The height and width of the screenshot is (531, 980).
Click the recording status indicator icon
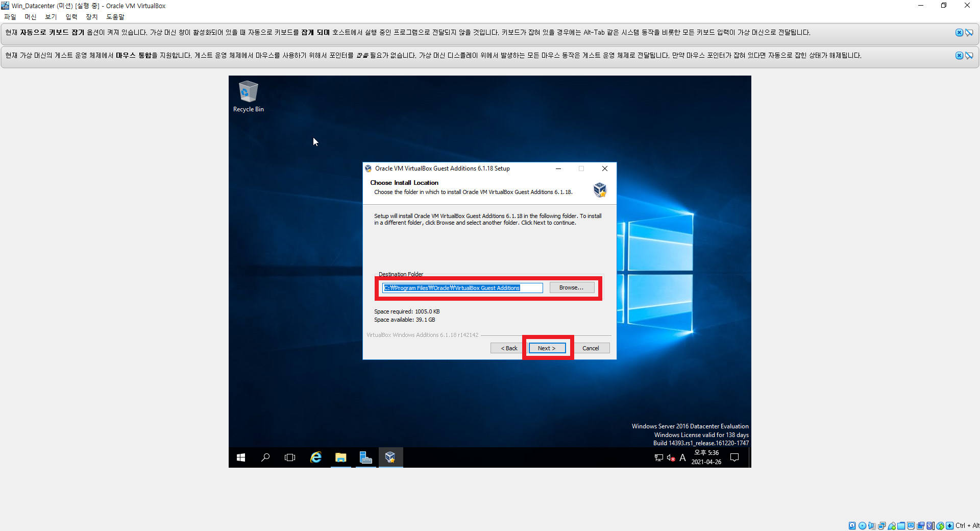(x=920, y=525)
